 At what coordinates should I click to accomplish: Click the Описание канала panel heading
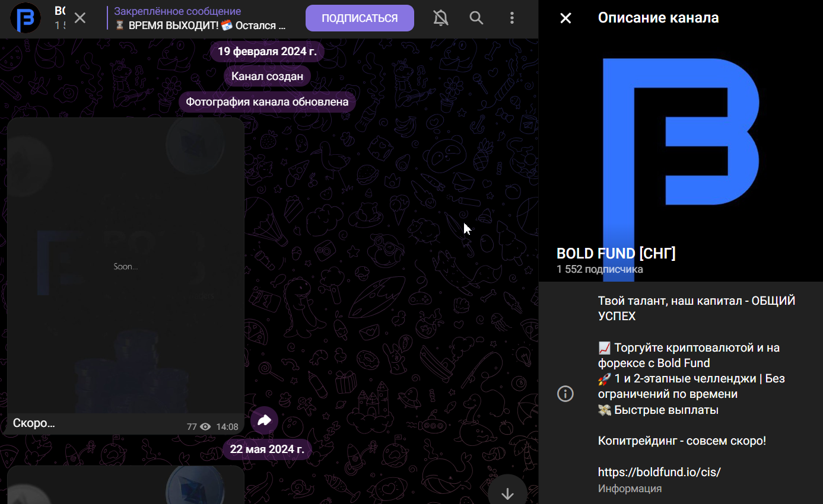[658, 18]
